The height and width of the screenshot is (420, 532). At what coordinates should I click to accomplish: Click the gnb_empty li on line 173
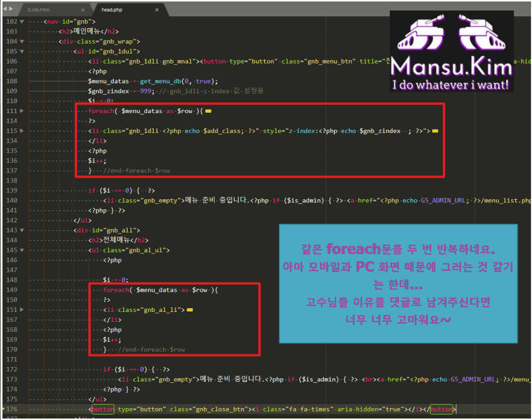[x=324, y=379]
